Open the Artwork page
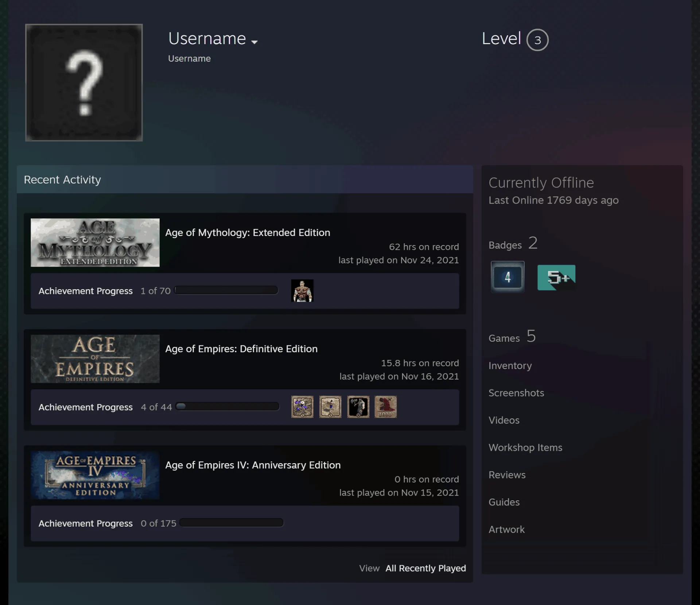Screen dimensions: 700x605 506,530
